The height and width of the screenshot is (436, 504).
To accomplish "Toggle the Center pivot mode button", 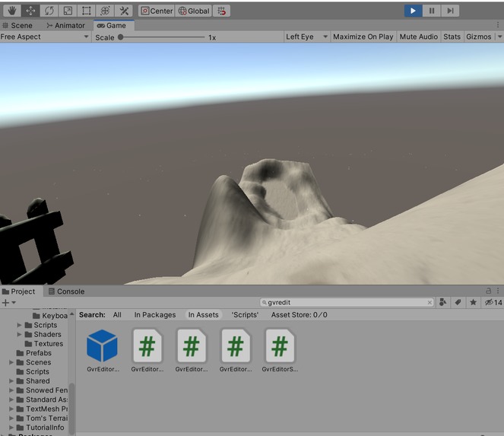I will [157, 11].
